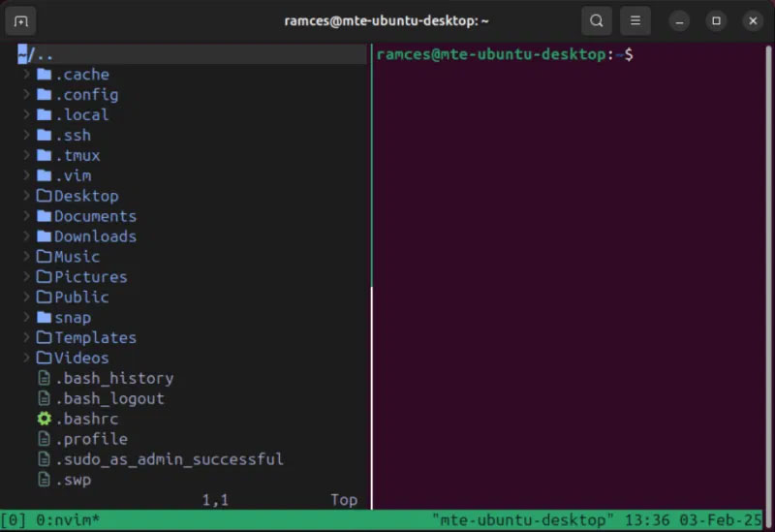
Task: Close the terminal window
Action: tap(753, 20)
